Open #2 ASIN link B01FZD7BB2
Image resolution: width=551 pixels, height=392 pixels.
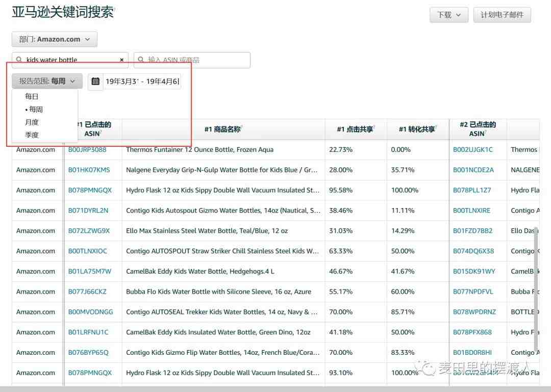click(x=472, y=231)
